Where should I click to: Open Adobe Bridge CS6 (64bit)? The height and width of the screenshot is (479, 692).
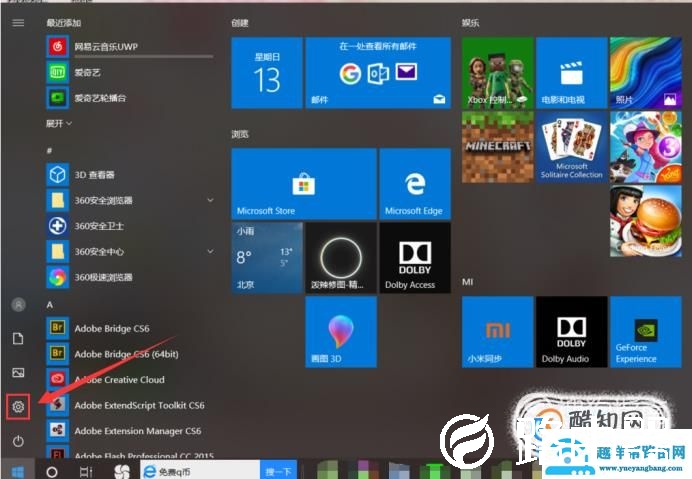point(131,354)
